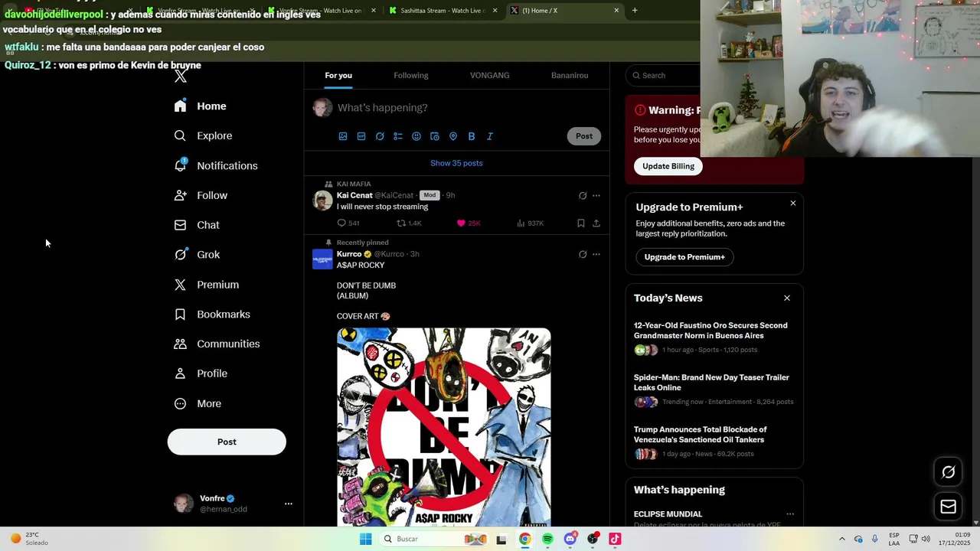980x551 pixels.
Task: Add a GIF to the post
Action: (x=361, y=136)
